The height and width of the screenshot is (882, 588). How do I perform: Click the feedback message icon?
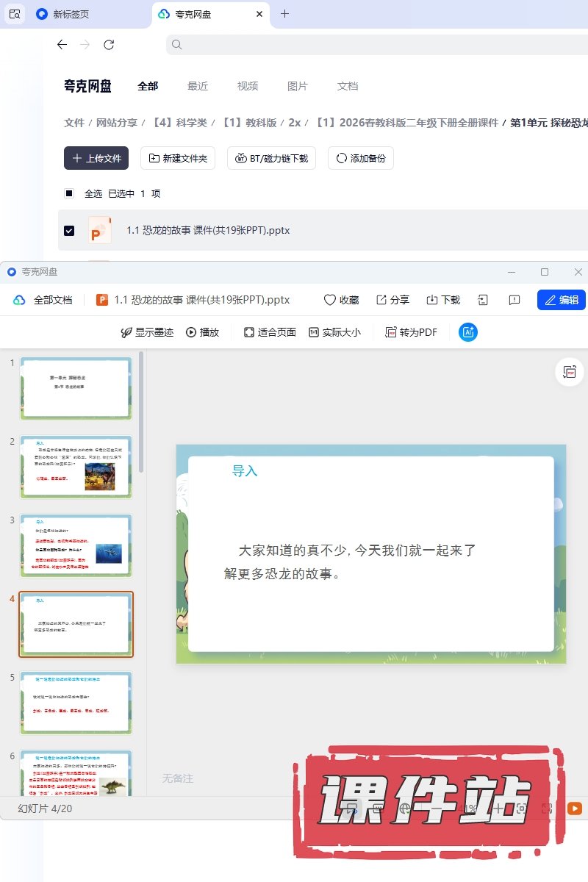coord(514,300)
